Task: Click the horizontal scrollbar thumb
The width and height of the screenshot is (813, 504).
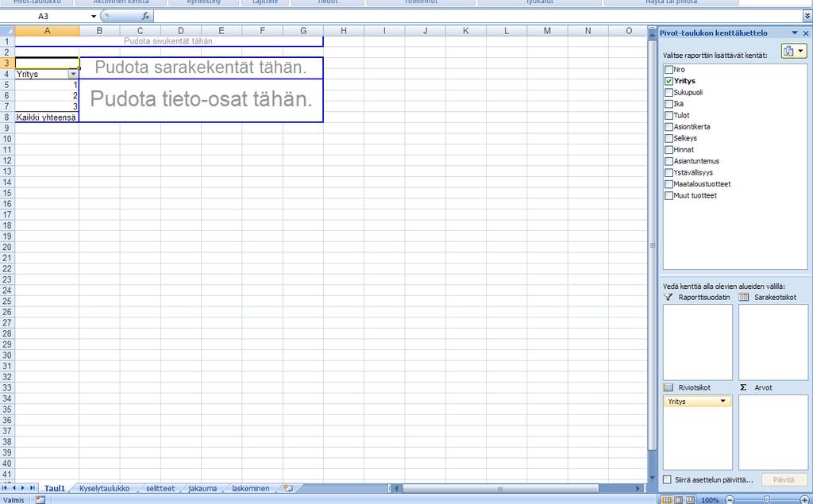Action: (500, 488)
